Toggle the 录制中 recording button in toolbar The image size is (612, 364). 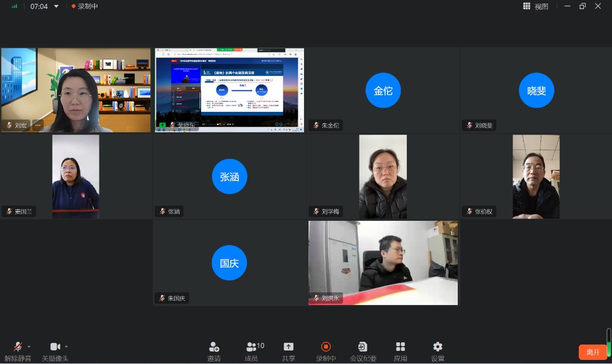point(326,347)
